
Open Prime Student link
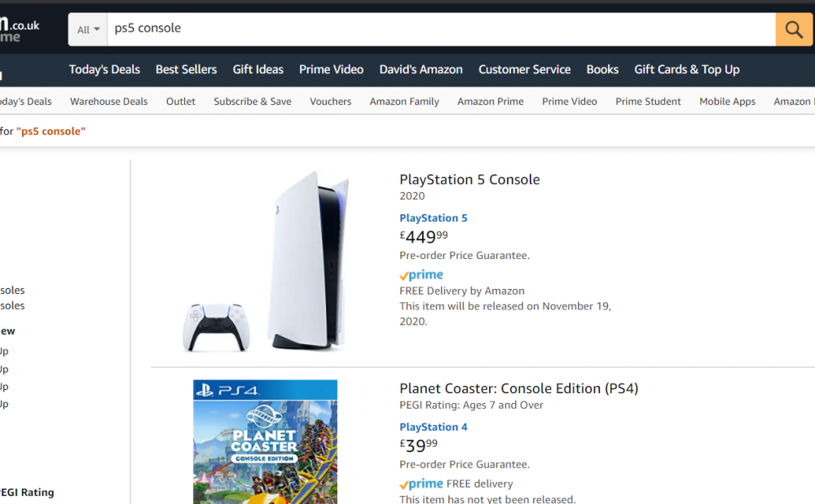point(648,102)
